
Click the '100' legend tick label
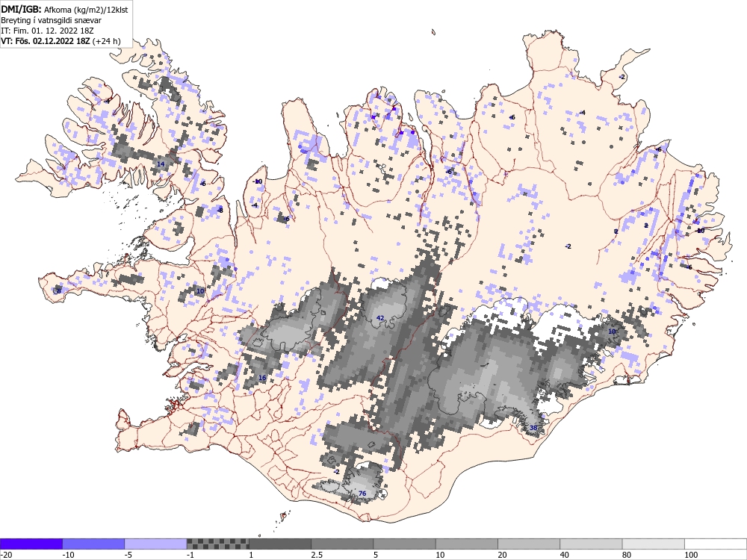[691, 556]
